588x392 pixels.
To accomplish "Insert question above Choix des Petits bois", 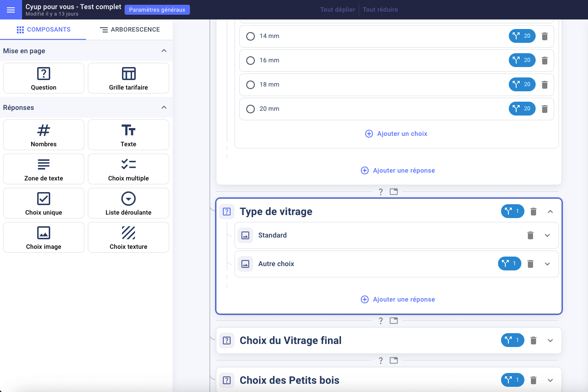I will (381, 360).
